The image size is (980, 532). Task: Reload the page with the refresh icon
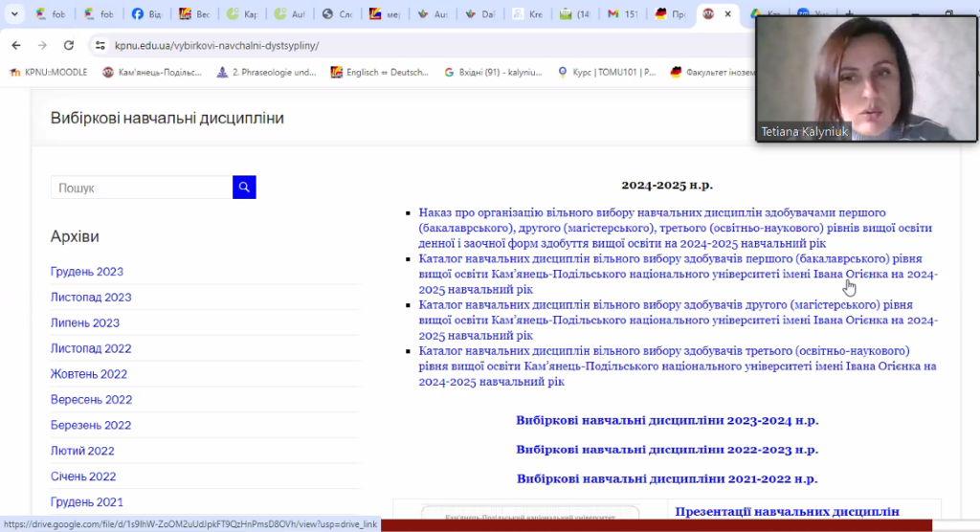(x=69, y=45)
